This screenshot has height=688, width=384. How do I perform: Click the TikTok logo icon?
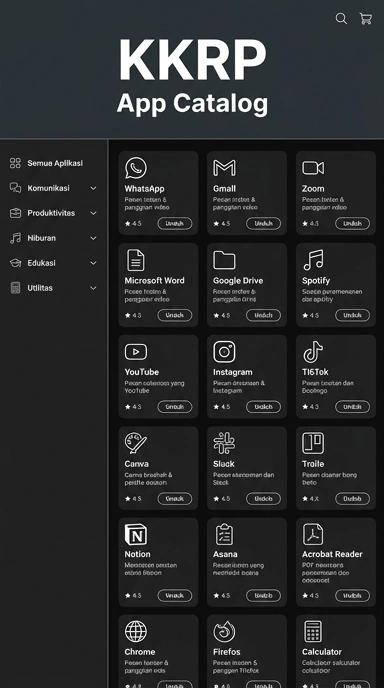point(313,351)
